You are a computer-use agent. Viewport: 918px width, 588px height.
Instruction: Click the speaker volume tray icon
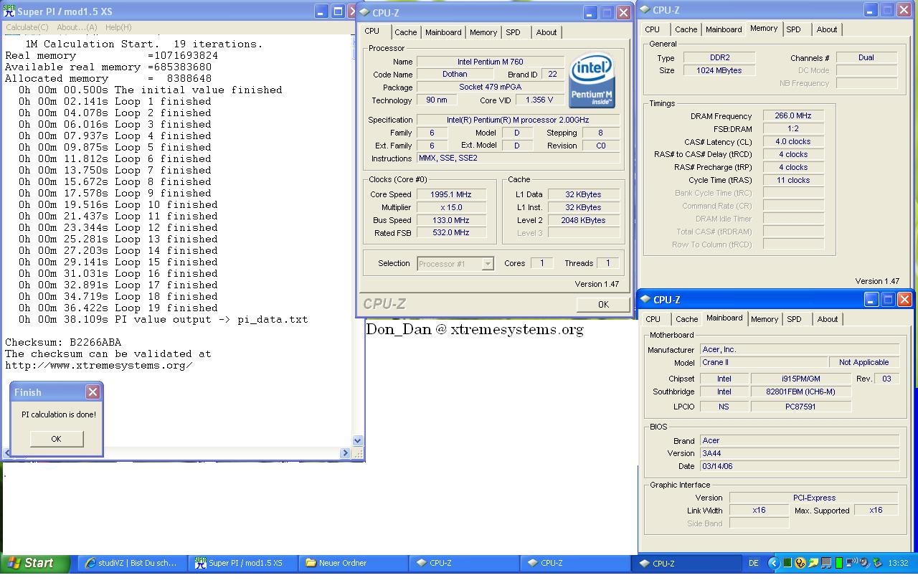point(865,563)
